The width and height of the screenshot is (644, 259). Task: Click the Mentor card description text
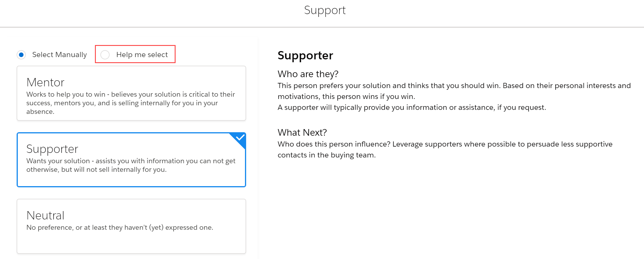131,103
